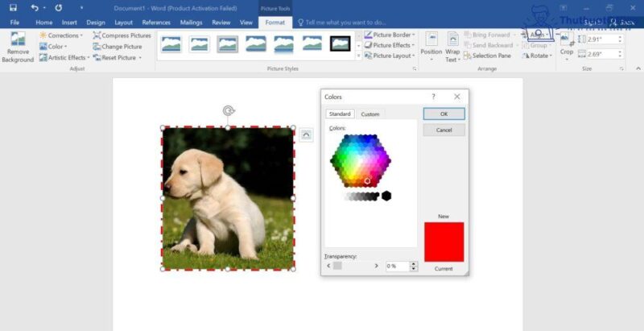Click transparency slider right arrow
The width and height of the screenshot is (644, 331).
(x=376, y=266)
